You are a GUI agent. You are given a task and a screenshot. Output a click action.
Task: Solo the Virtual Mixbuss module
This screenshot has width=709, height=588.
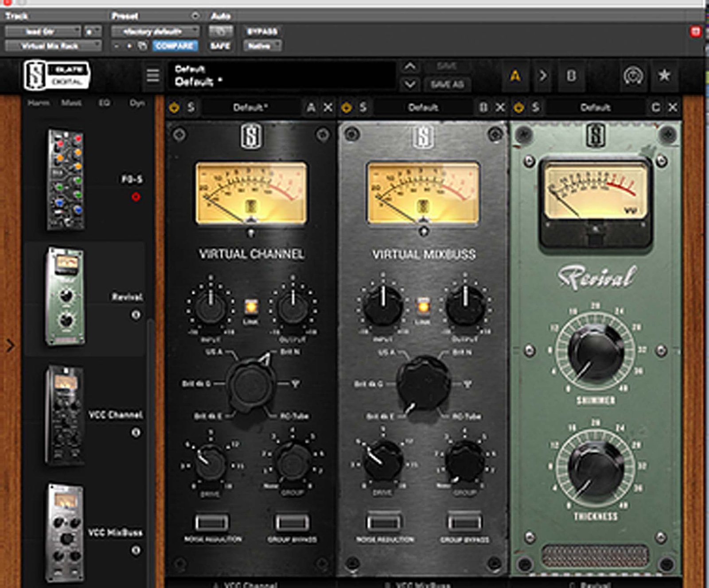click(x=363, y=108)
